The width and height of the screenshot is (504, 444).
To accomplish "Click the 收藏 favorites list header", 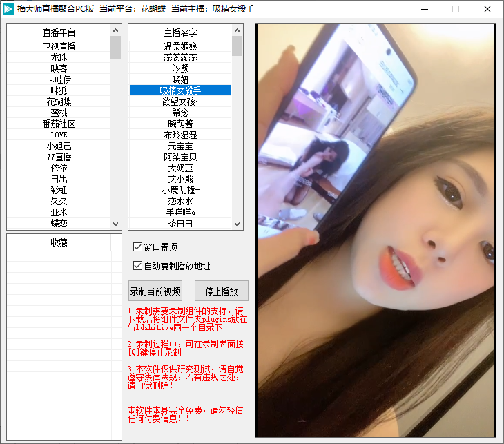I will coord(59,242).
